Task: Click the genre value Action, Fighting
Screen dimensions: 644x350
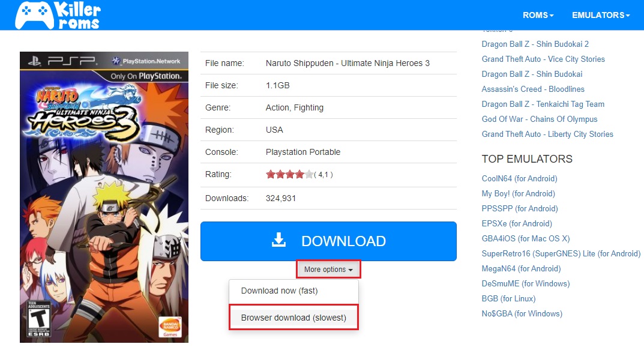Action: [295, 107]
